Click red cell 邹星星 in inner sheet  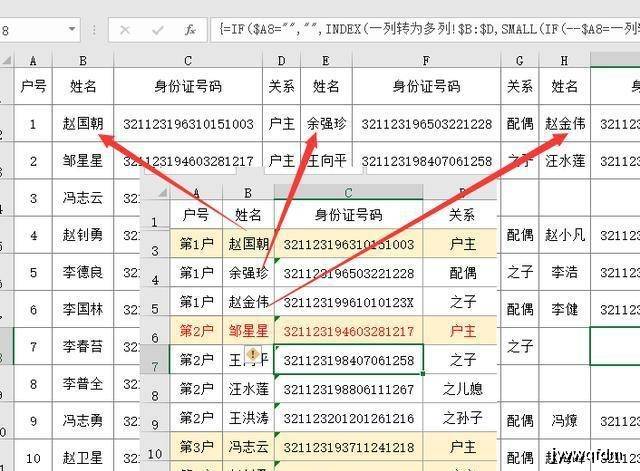pyautogui.click(x=249, y=331)
